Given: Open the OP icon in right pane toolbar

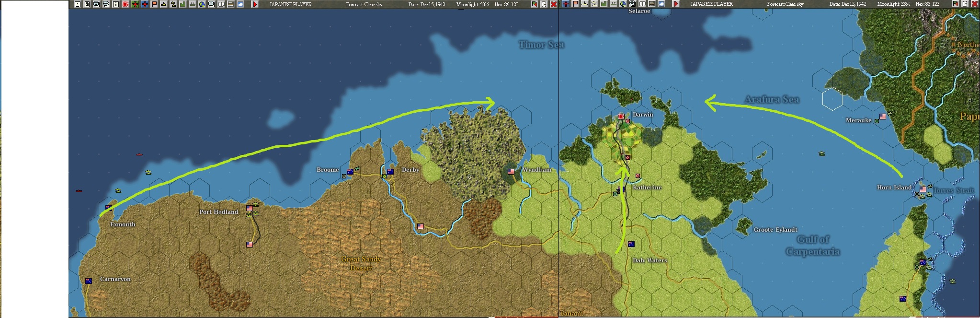Looking at the screenshot, I should pos(642,4).
